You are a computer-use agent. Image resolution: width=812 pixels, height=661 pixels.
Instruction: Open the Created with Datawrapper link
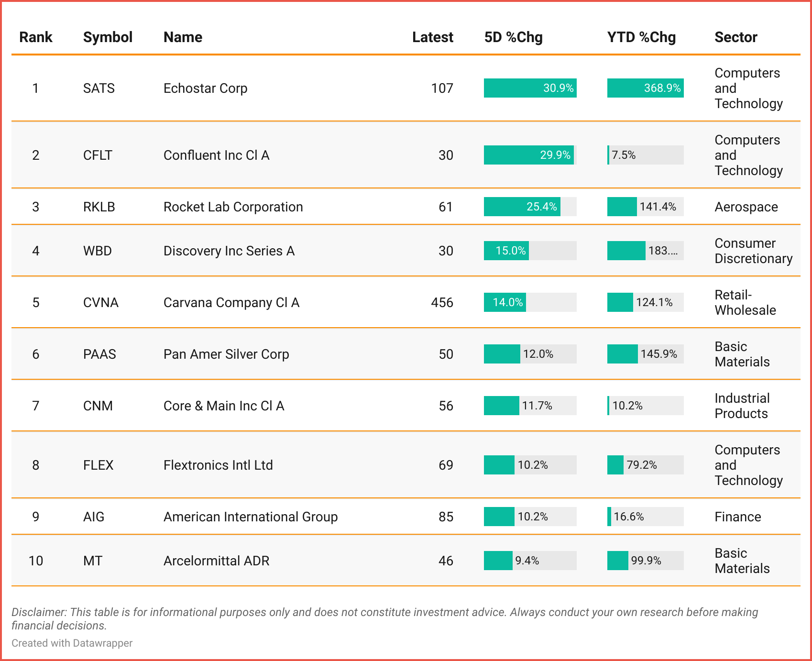click(x=72, y=643)
